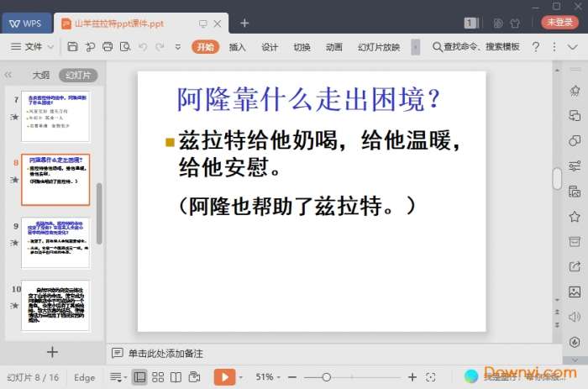Image resolution: width=588 pixels, height=389 pixels.
Task: Select slide 9 thumbnail
Action: click(55, 243)
